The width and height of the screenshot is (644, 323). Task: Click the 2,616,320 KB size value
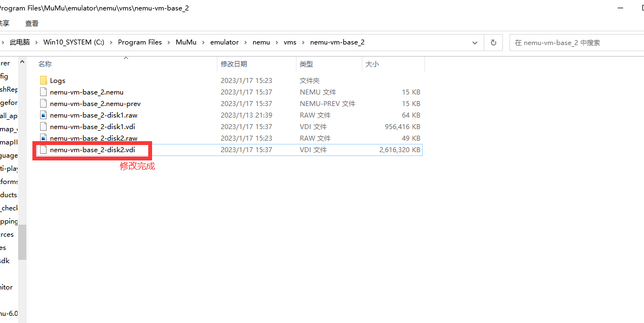400,150
